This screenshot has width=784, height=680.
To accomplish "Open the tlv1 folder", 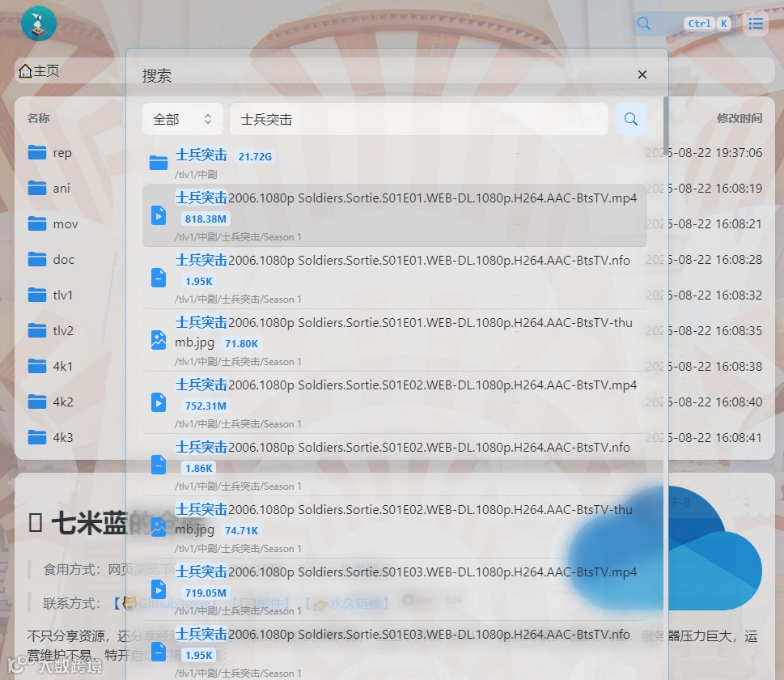I will tap(50, 295).
